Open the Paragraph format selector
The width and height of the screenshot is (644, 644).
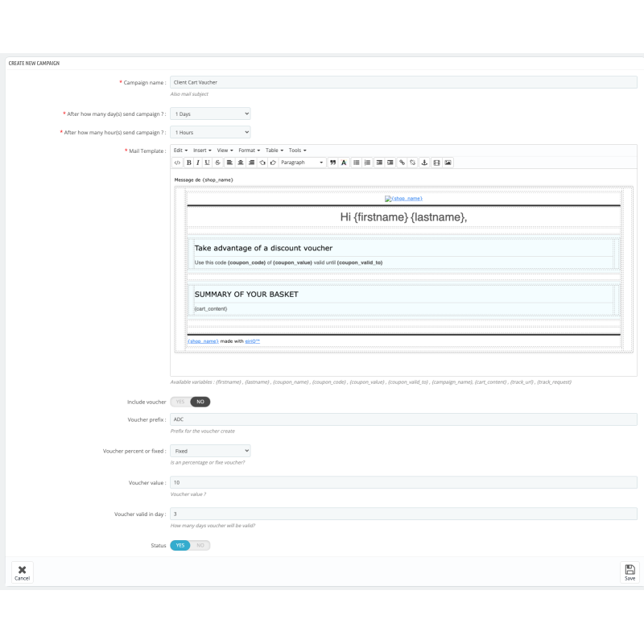(302, 163)
